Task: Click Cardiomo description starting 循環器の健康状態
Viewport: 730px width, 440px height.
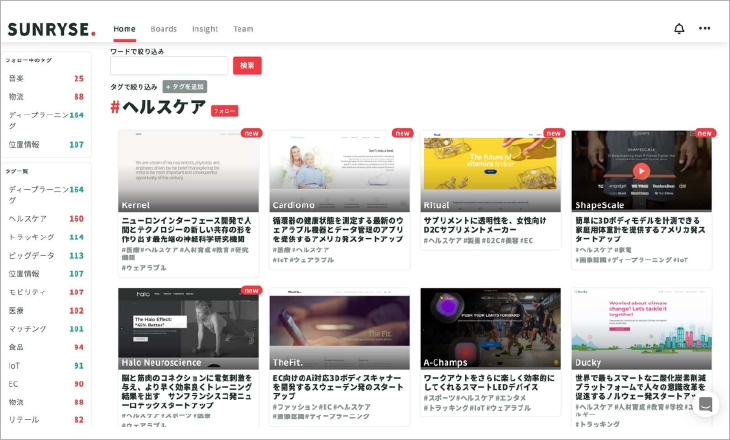Action: [x=338, y=230]
